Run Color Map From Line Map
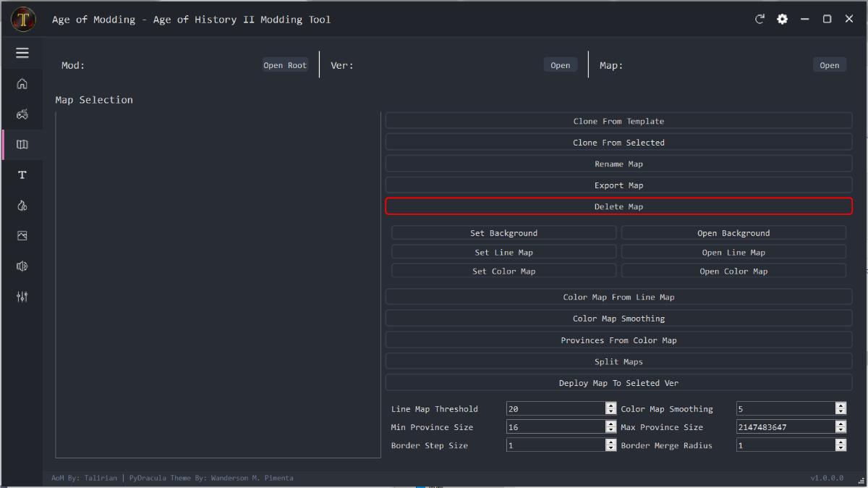Screen dimensions: 868x488 [x=618, y=297]
